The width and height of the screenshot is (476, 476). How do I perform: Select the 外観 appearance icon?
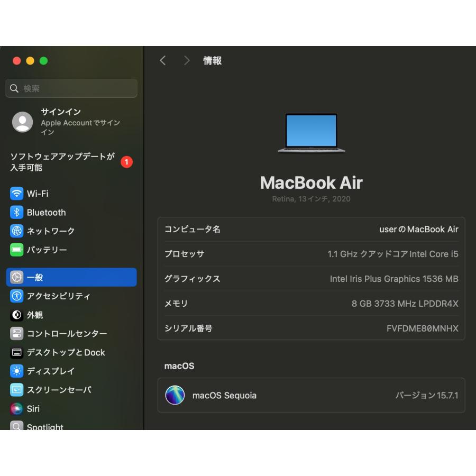tap(16, 315)
